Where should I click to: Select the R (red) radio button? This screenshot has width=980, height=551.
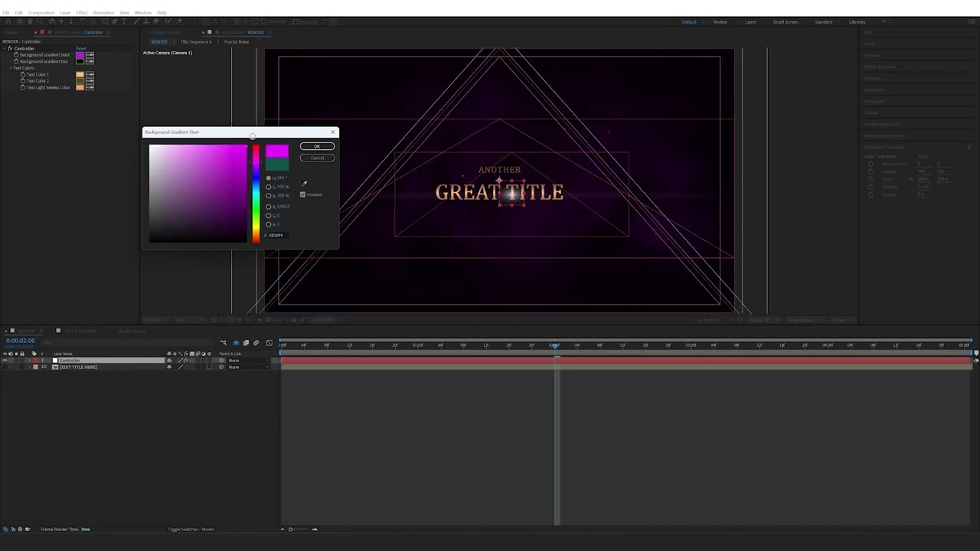[269, 207]
